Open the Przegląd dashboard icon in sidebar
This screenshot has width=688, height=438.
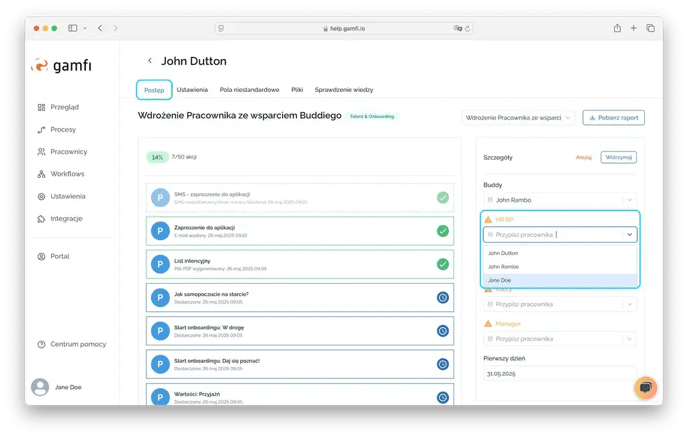click(41, 107)
